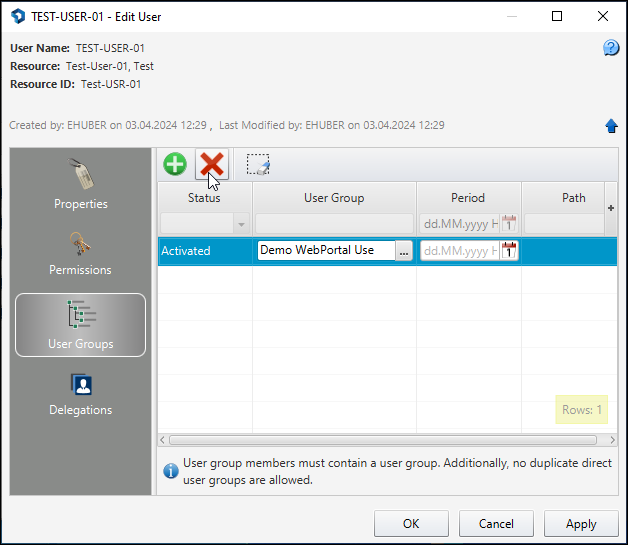Open the Period filter calendar picker
The width and height of the screenshot is (628, 545).
coord(509,223)
